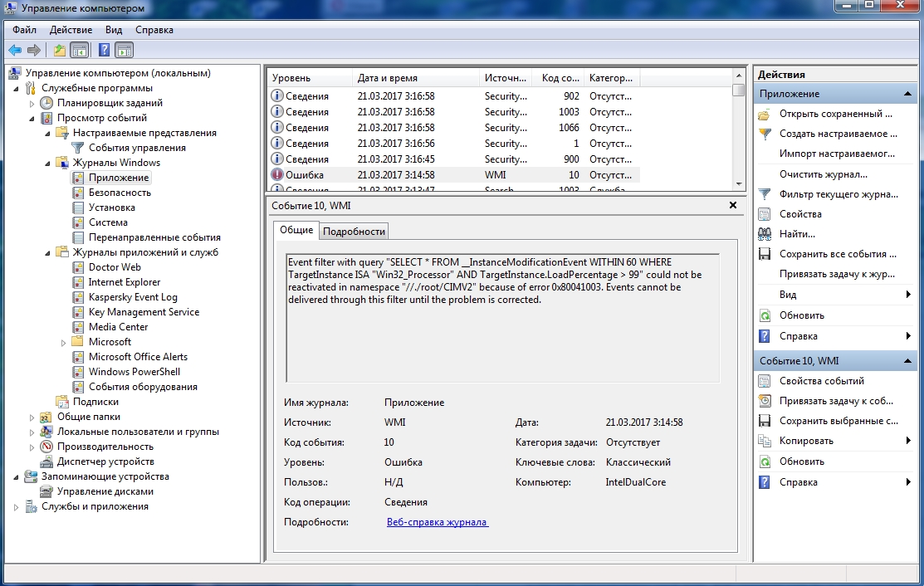Viewport: 924px width, 586px height.
Task: Expand Локальные пользователи и группы node
Action: 32,432
